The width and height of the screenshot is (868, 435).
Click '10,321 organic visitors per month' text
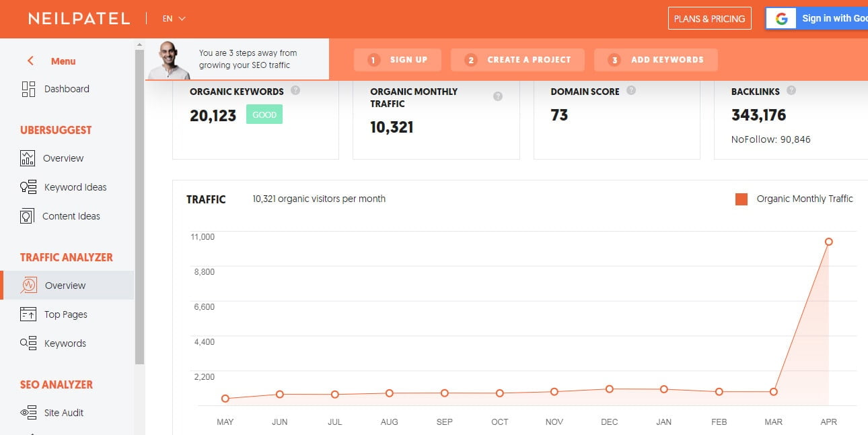319,199
